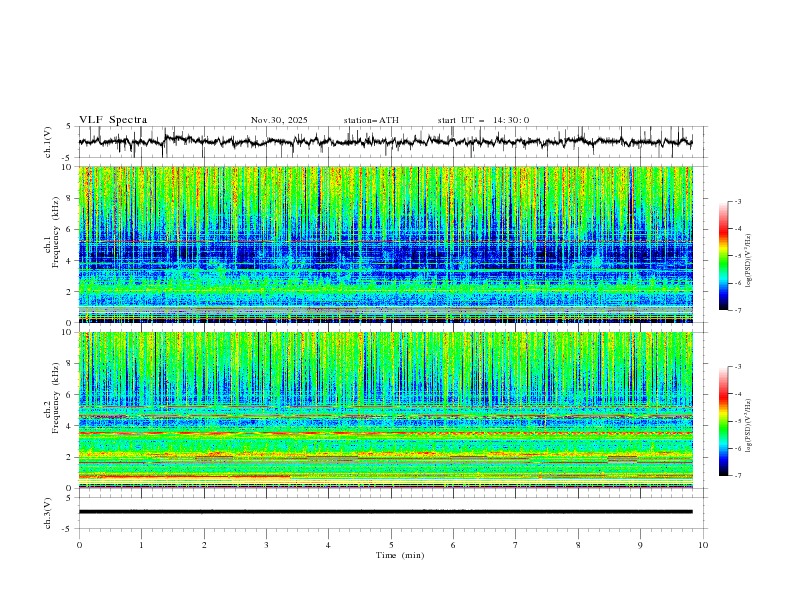This screenshot has height=612, width=792.
Task: Click the 'ch.1(V)' waveform axis label
Action: 48,142
